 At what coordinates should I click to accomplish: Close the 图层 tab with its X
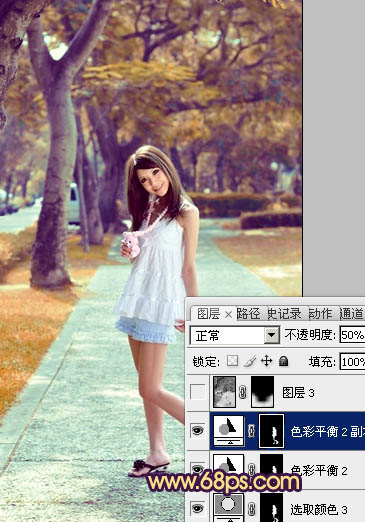[x=228, y=314]
